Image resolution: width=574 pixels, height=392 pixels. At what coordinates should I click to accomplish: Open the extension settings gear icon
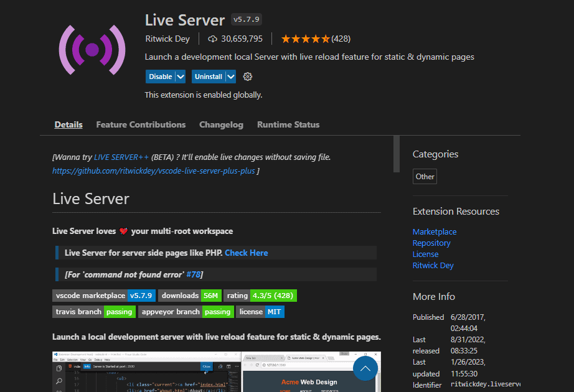coord(248,77)
